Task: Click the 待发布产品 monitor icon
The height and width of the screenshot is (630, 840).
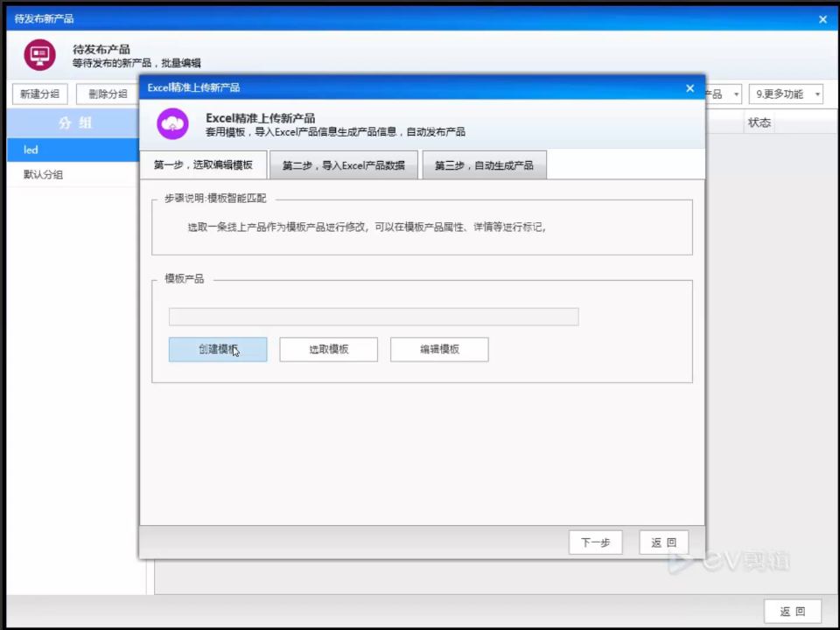Action: point(39,54)
